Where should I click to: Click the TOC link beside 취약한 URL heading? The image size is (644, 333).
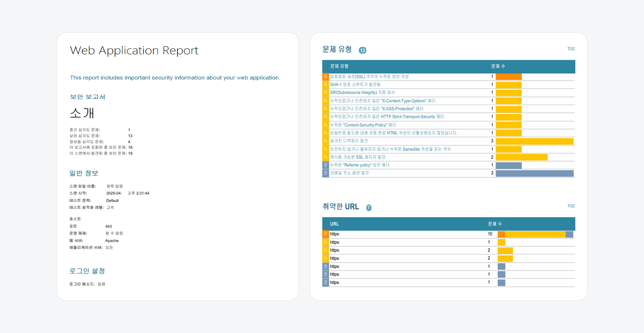(x=571, y=206)
